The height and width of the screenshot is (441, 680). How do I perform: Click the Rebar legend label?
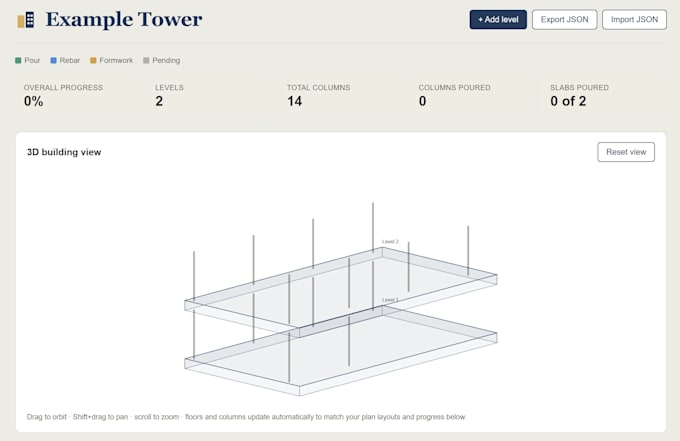pos(70,60)
